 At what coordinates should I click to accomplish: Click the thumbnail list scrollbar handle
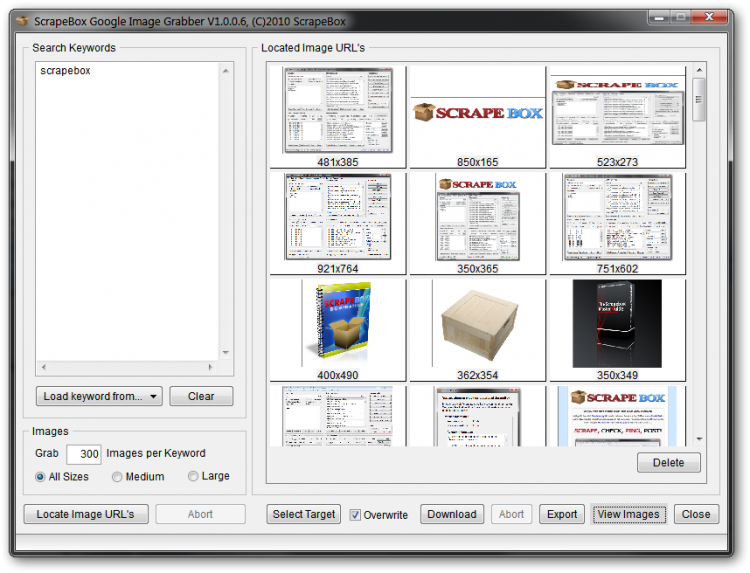[x=699, y=99]
